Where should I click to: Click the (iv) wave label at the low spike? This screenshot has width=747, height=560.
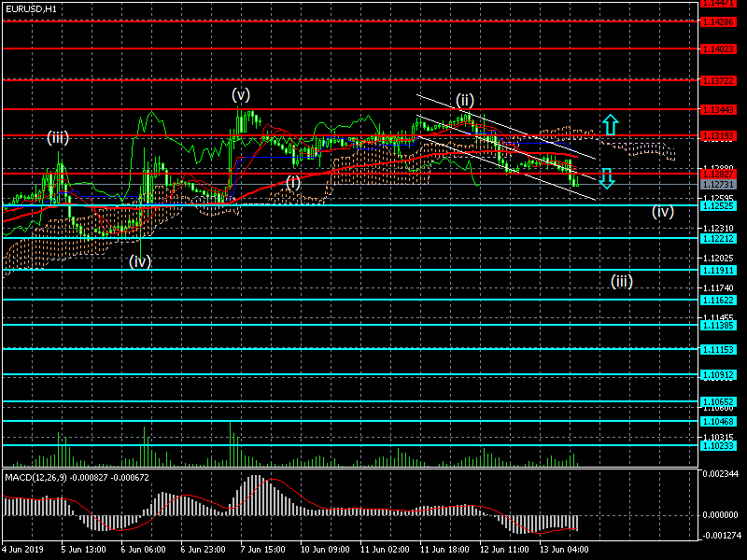140,262
